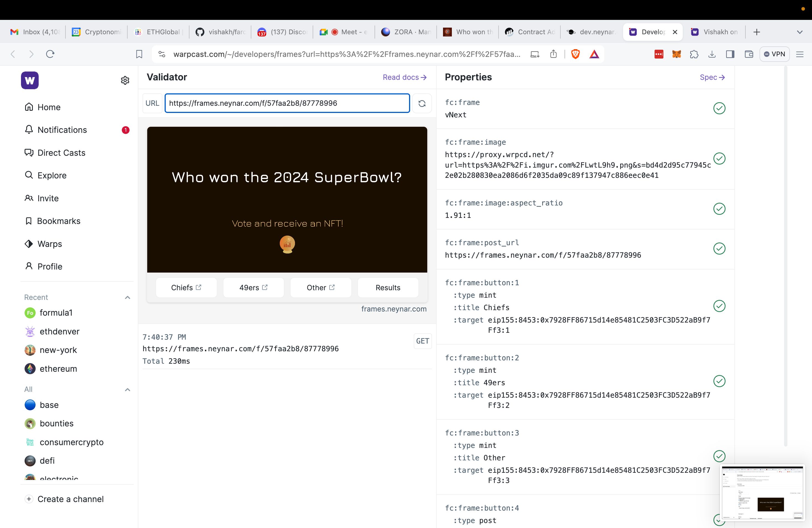Toggle the Other vote button
812x528 pixels.
click(x=320, y=288)
